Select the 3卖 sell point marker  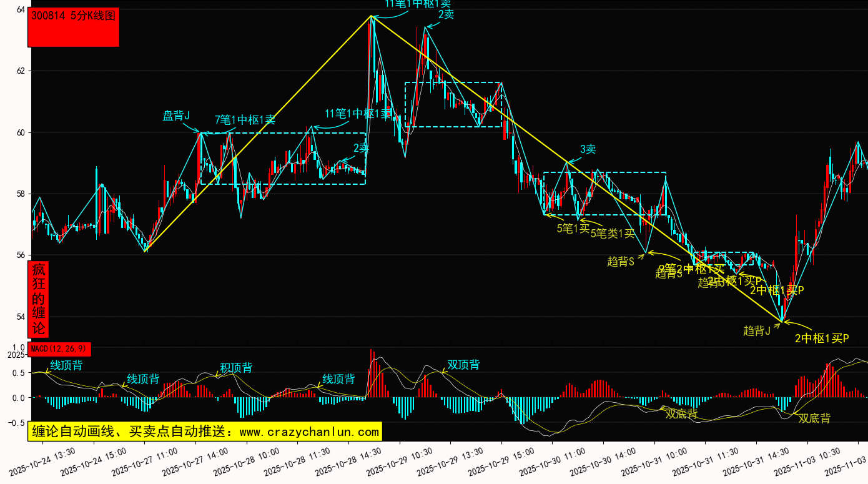pyautogui.click(x=588, y=149)
